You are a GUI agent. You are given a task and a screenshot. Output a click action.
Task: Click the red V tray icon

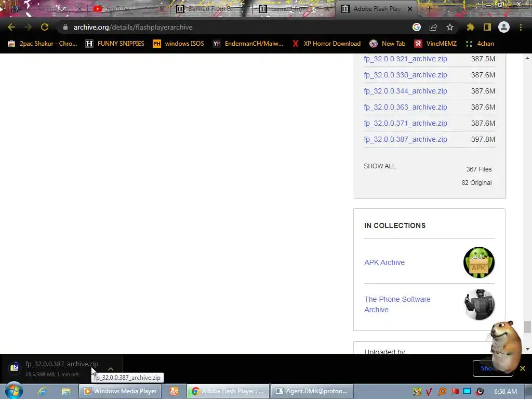click(429, 392)
